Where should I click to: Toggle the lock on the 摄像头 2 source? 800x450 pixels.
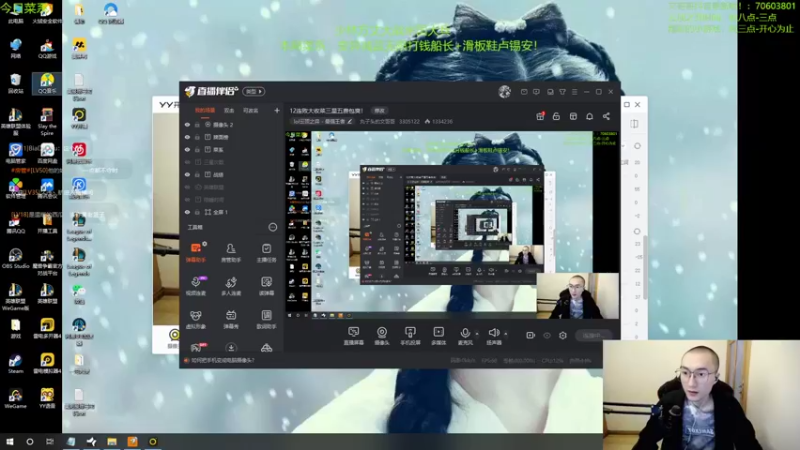click(x=197, y=125)
